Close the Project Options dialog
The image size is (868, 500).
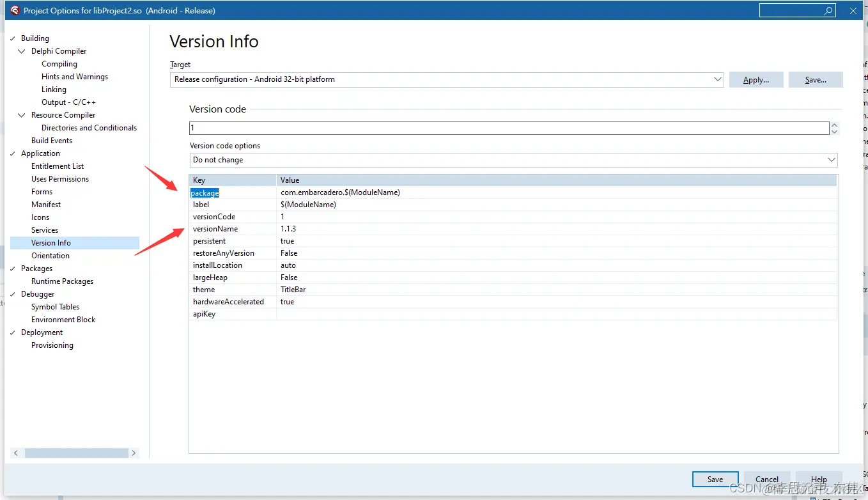[853, 10]
